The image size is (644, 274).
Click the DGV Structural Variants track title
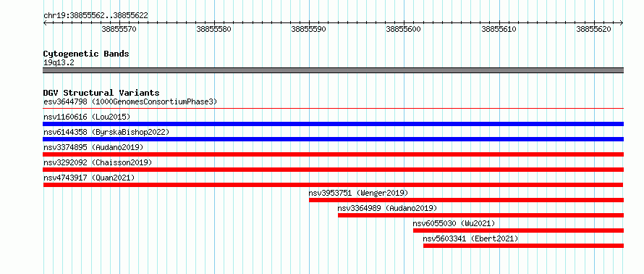point(101,93)
